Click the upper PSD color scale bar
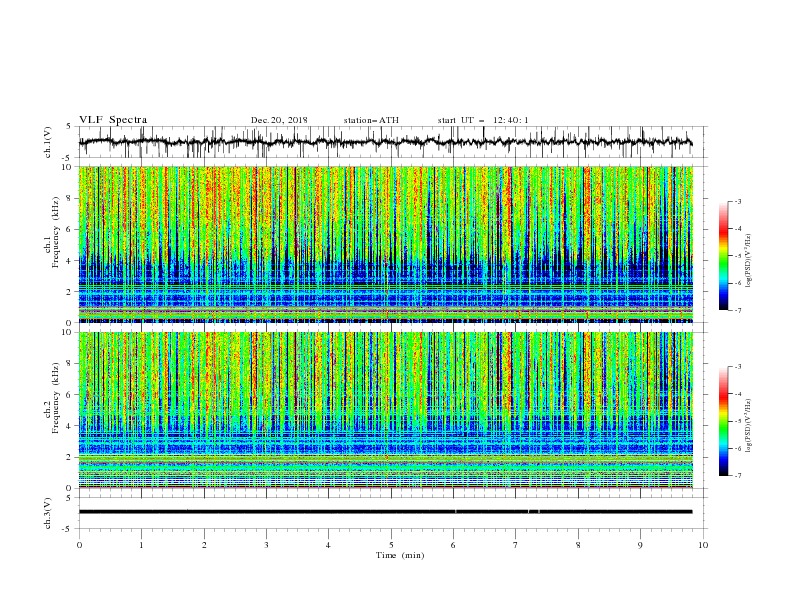This screenshot has height=612, width=792. pos(724,256)
